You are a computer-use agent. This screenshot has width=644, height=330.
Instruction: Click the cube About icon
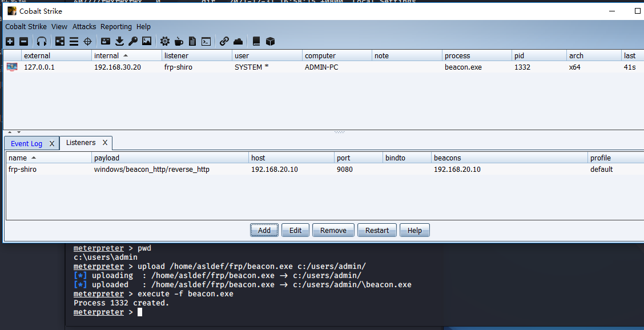tap(270, 41)
